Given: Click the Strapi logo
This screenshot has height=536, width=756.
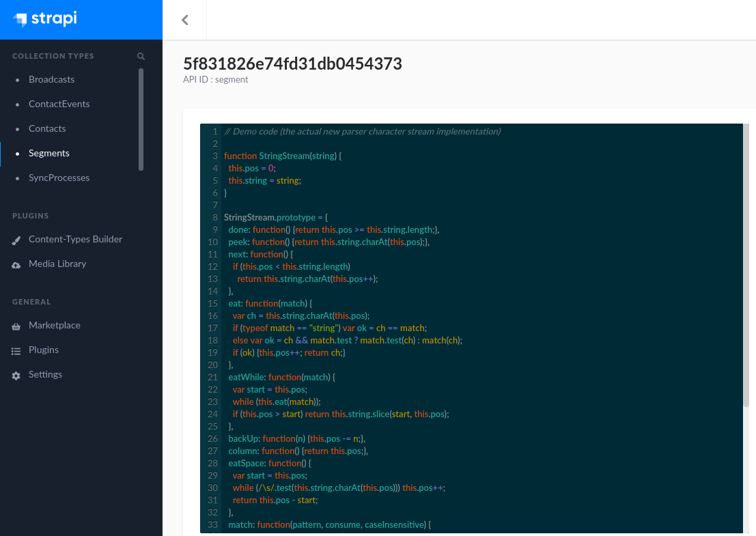Looking at the screenshot, I should [44, 19].
